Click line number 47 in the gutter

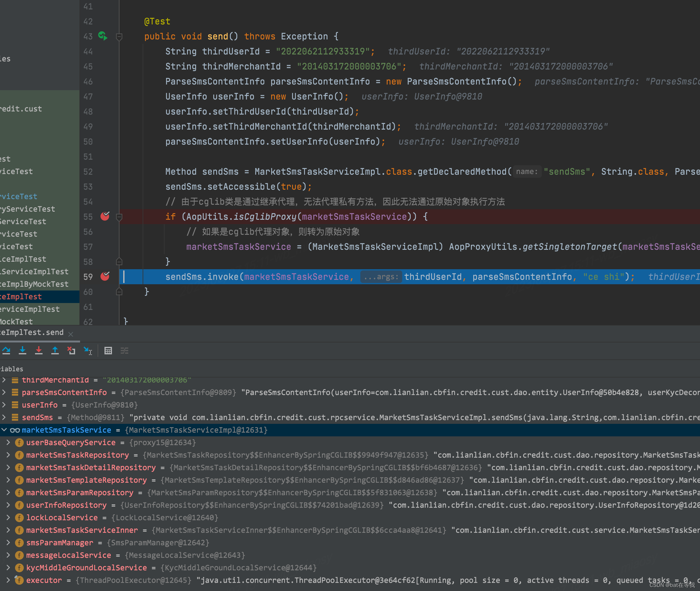88,96
